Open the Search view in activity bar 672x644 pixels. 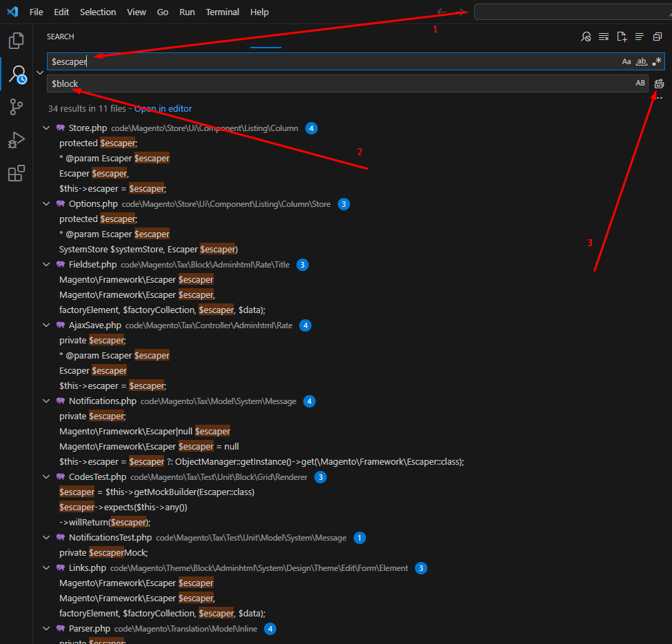pos(17,75)
